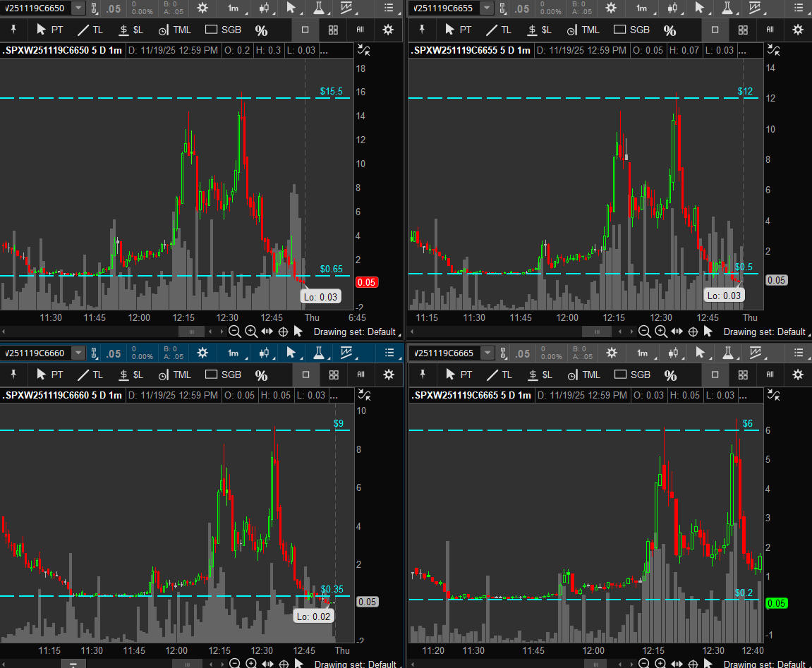Click the horizontal scrollbar thumb below C6650 chart

click(190, 332)
